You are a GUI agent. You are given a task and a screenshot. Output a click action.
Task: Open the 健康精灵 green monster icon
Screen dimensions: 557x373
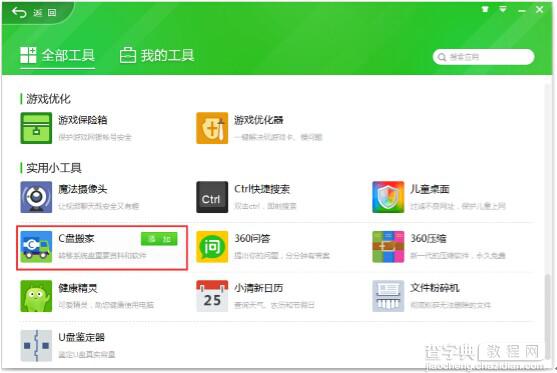pos(36,296)
